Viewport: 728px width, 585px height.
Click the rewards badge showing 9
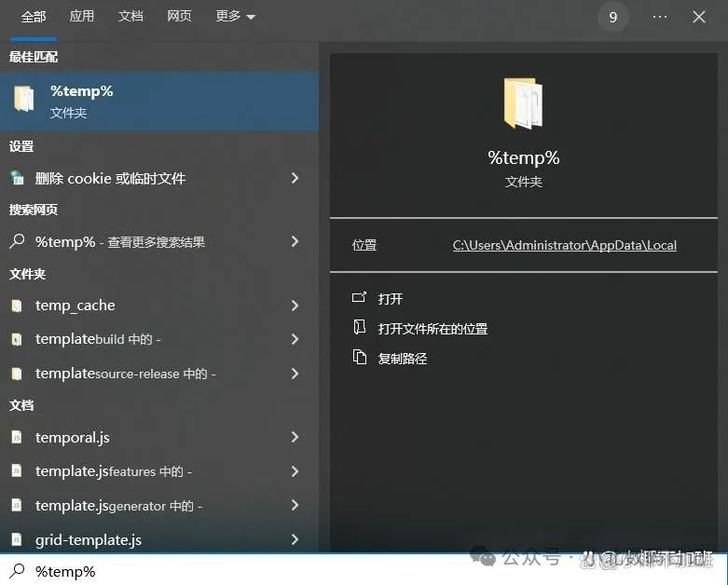[x=612, y=17]
